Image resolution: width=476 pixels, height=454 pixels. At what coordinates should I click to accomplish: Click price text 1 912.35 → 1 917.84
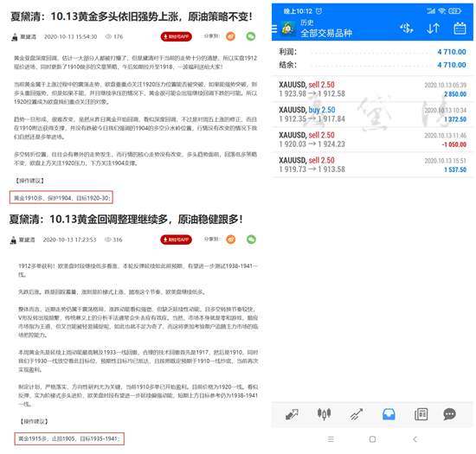(312, 118)
